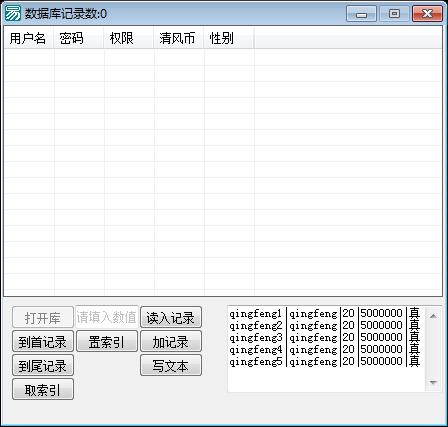Click the text box scroll down arrow
Image resolution: width=448 pixels, height=427 pixels.
coord(433,382)
